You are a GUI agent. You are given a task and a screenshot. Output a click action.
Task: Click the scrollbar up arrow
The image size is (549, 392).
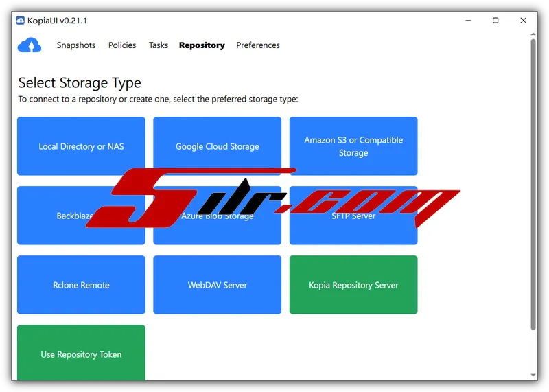click(x=533, y=34)
